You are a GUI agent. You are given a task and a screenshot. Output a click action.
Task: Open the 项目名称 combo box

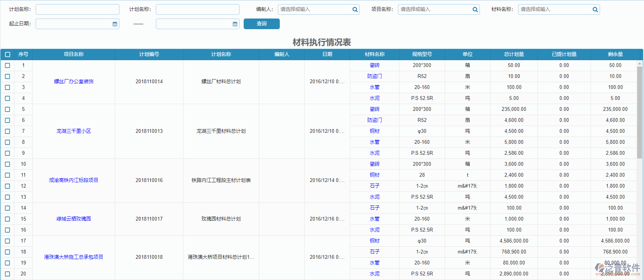(435, 9)
